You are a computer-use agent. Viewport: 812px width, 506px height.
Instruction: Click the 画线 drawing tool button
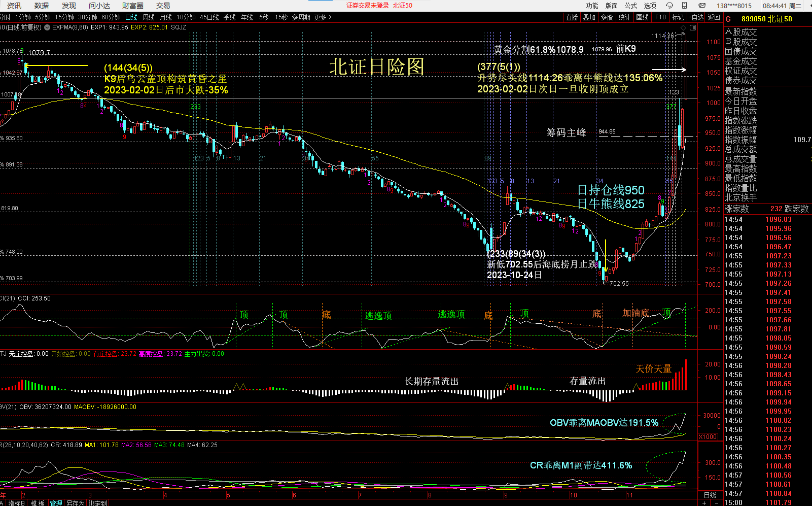tap(643, 17)
